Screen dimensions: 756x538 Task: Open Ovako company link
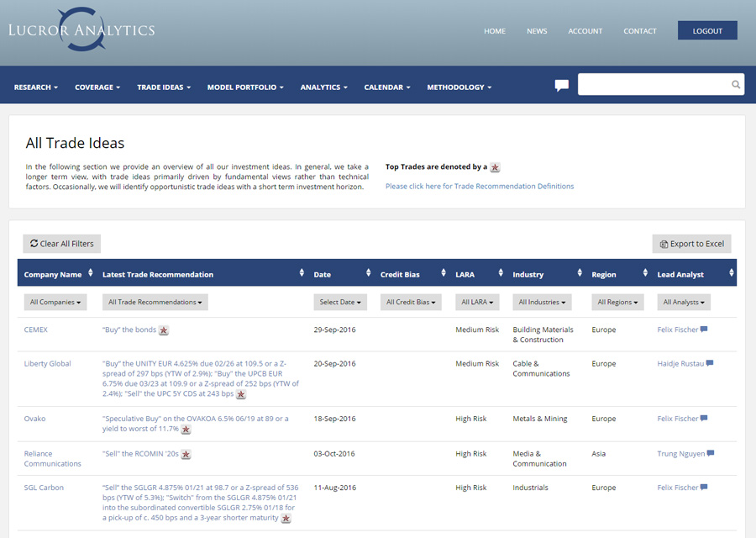click(34, 419)
